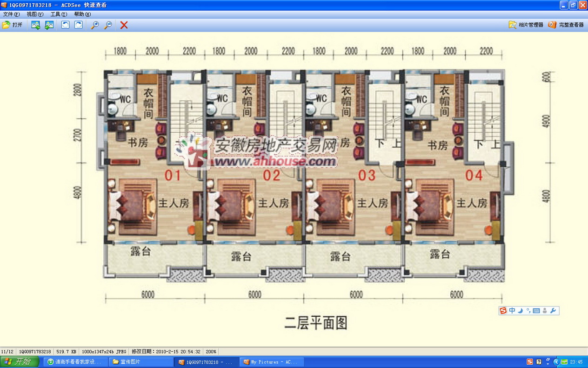This screenshot has height=368, width=588.
Task: Toggle Chinese punctuation mode on IME bar
Action: [528, 311]
